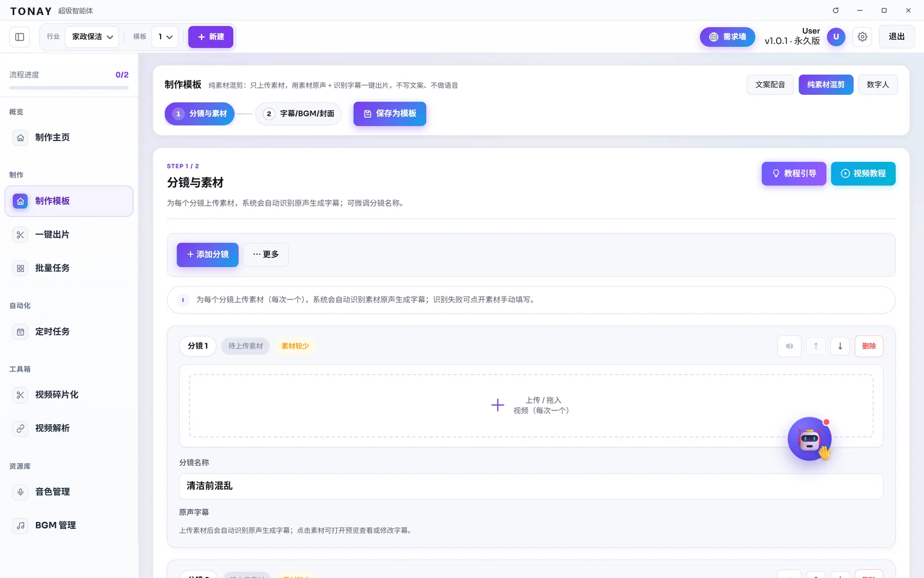This screenshot has width=924, height=578.
Task: Open the template number 1 dropdown
Action: pos(165,37)
